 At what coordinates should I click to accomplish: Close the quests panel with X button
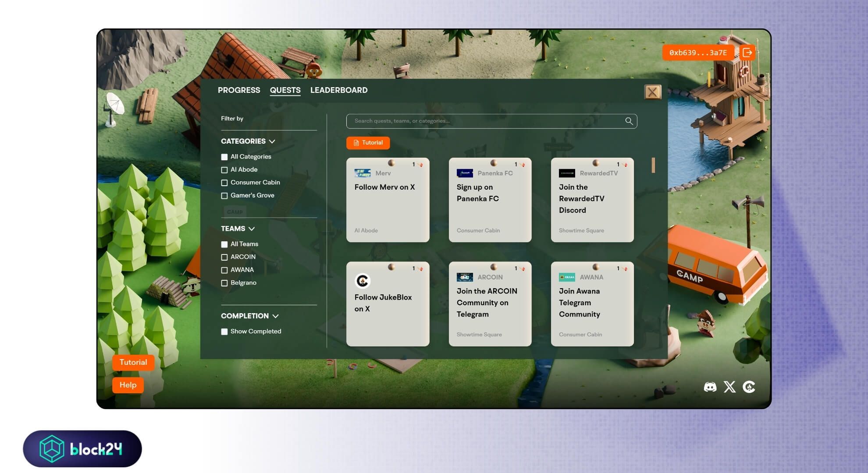click(652, 92)
